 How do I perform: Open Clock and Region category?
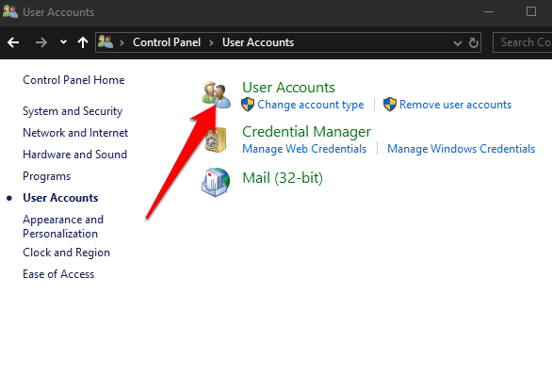coord(66,253)
